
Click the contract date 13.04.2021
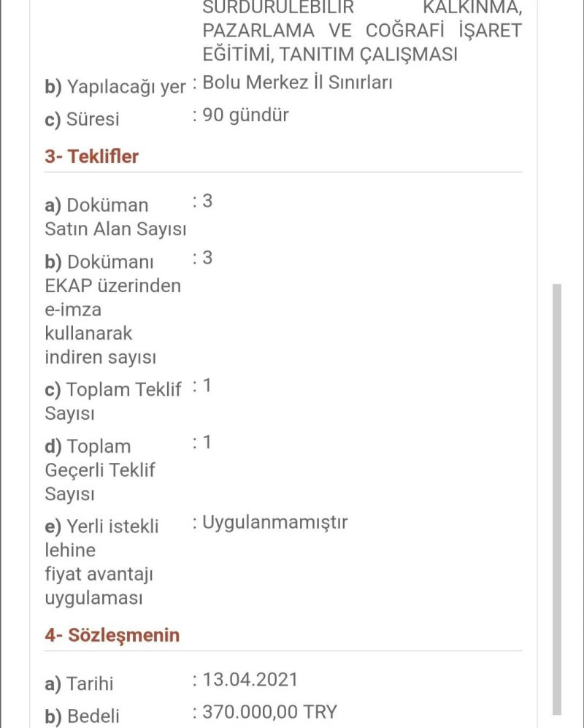click(250, 680)
